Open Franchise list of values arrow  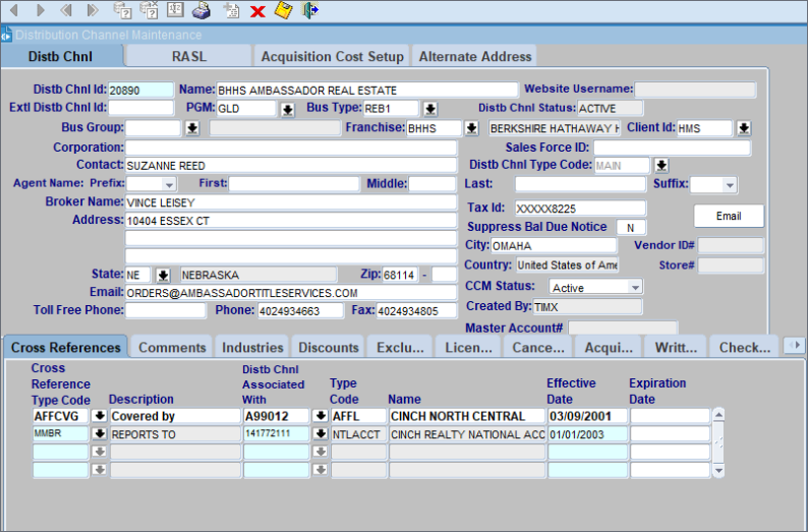point(471,128)
